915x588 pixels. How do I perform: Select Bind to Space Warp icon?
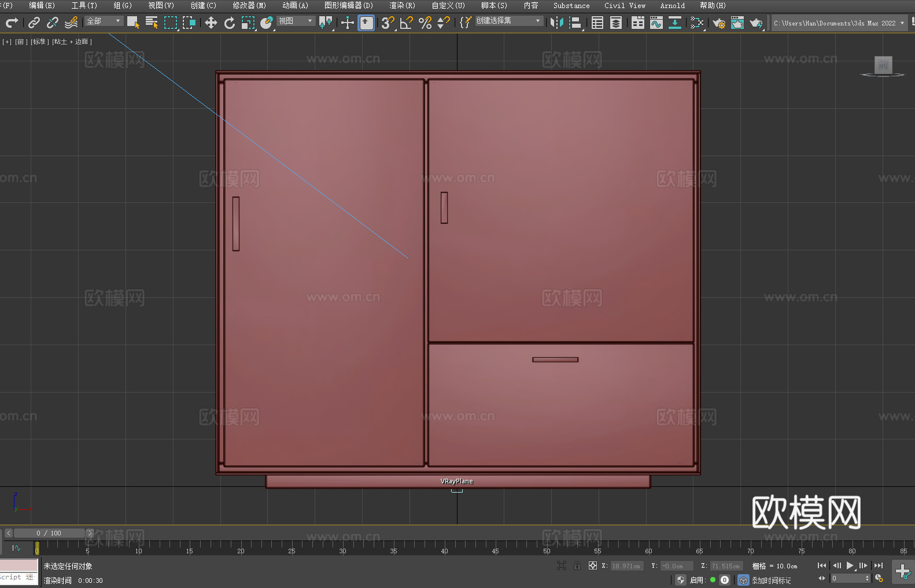tap(71, 23)
